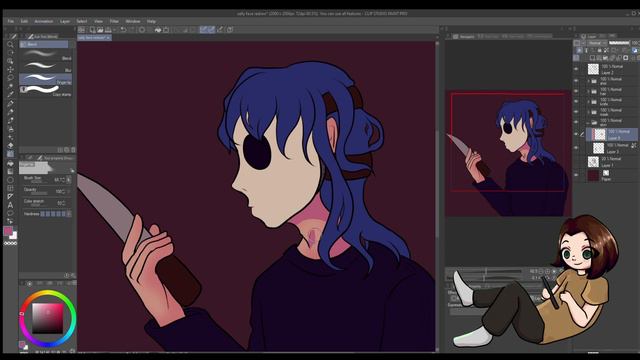Collapse the skin layer folder
The image size is (640, 360).
tap(588, 122)
